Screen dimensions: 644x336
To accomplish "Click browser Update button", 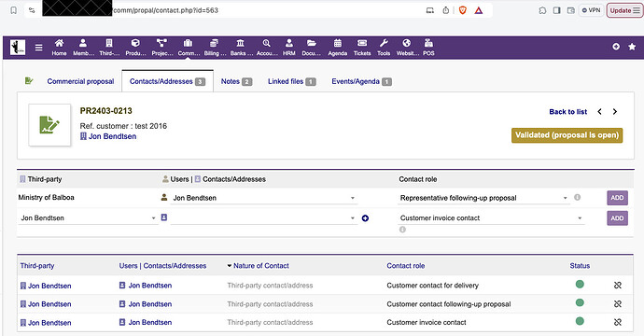I will click(624, 10).
